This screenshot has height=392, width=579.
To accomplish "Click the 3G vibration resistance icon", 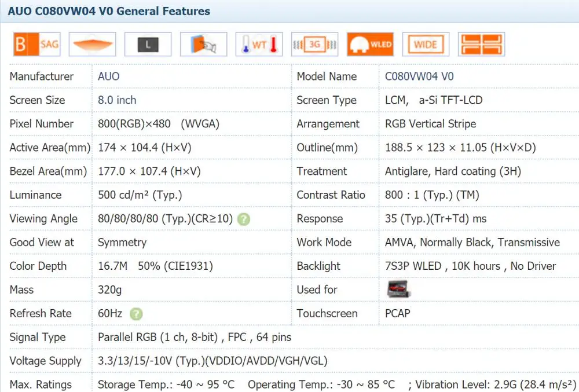I will [x=314, y=44].
